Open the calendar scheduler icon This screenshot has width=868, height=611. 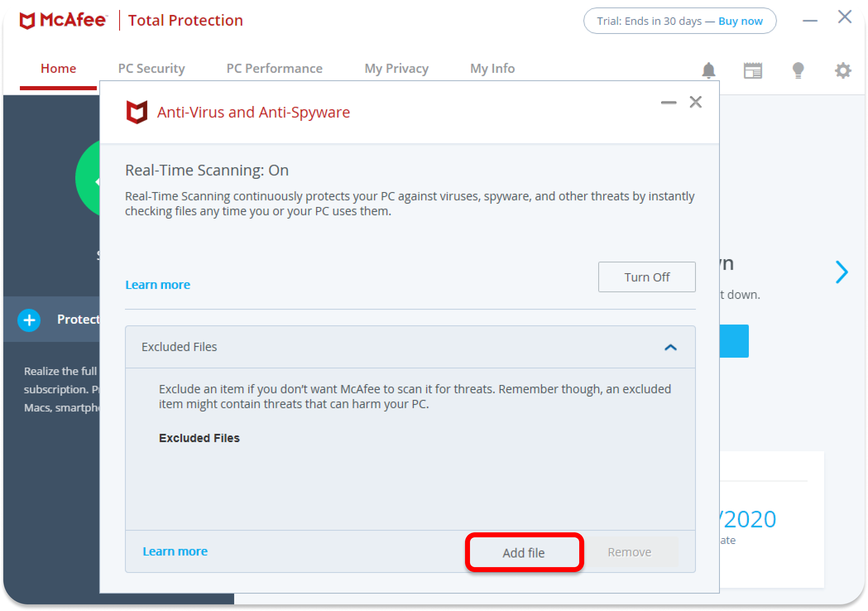753,70
